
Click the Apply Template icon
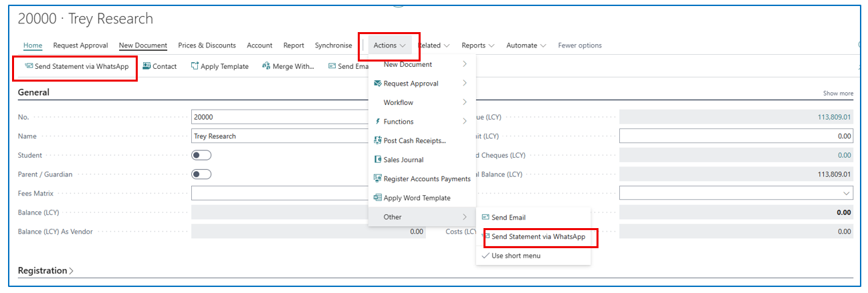tap(195, 66)
